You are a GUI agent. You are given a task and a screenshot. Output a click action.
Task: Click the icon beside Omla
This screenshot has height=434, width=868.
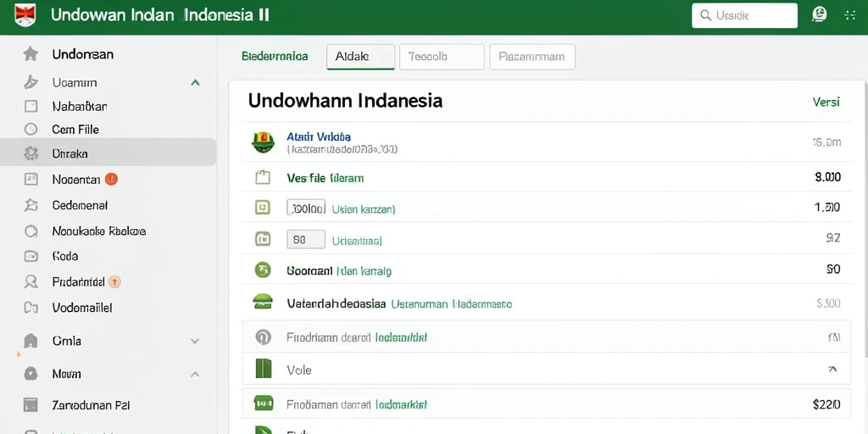31,341
